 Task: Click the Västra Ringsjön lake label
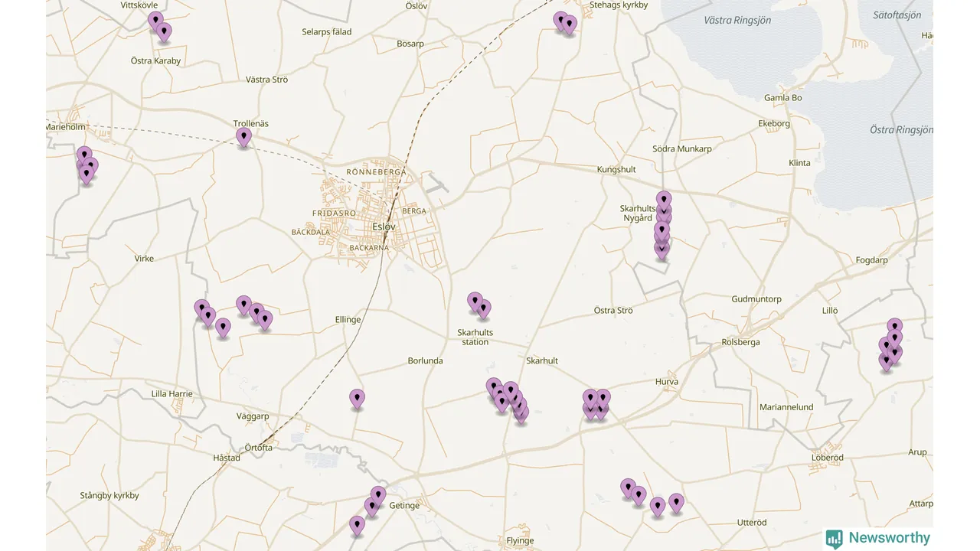737,20
